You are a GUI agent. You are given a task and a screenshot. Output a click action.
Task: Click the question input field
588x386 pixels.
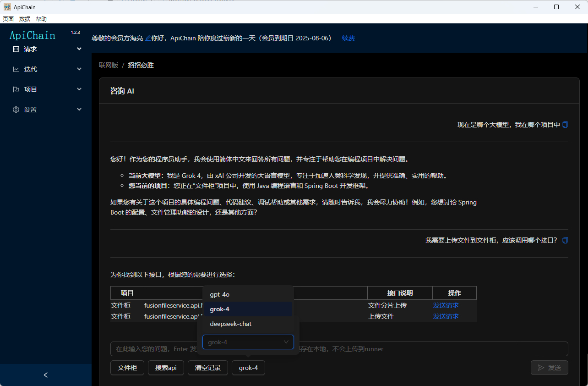[x=151, y=349]
